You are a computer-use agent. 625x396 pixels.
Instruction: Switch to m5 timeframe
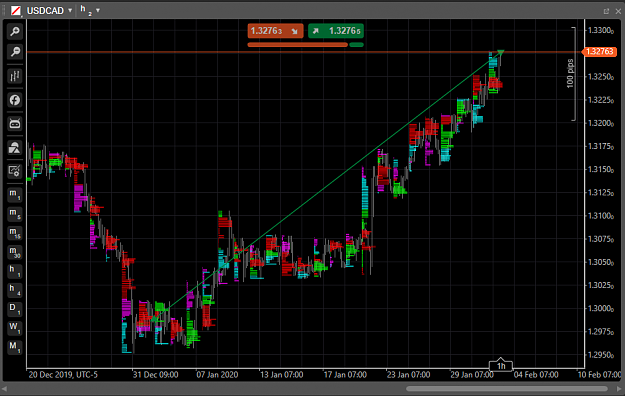[x=15, y=213]
